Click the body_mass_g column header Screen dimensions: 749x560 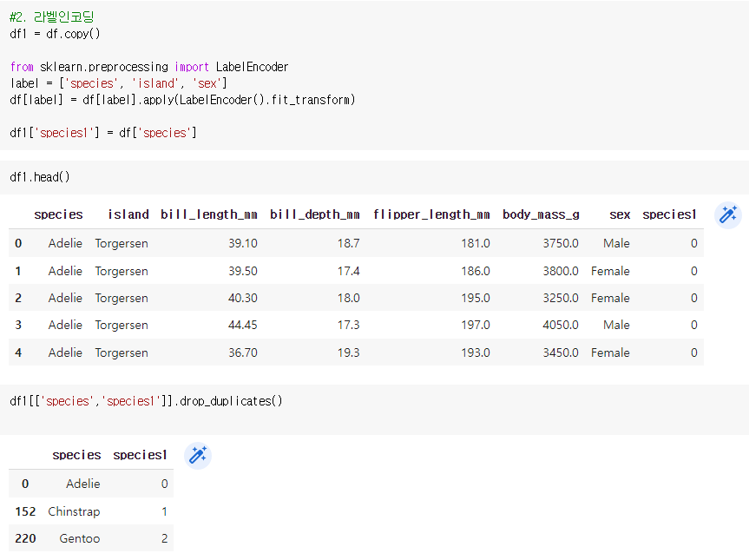[541, 214]
